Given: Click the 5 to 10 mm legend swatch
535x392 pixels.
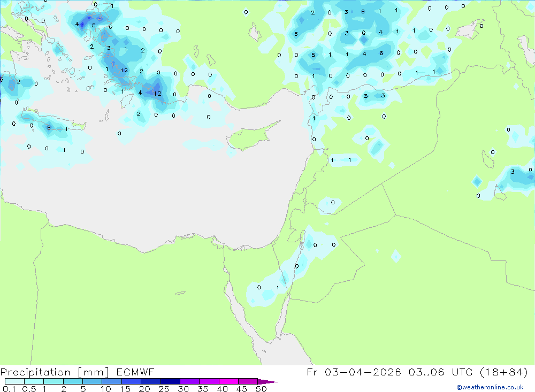Looking at the screenshot, I should pos(92,381).
